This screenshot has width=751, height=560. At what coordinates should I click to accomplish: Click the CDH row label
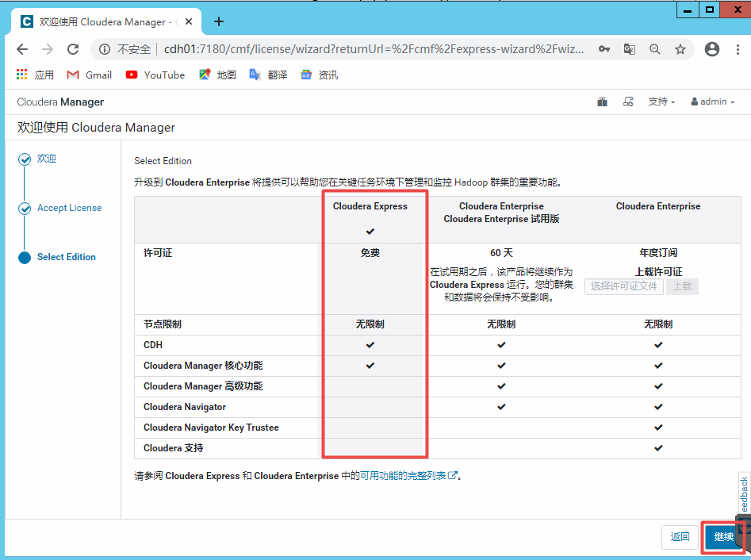[153, 345]
